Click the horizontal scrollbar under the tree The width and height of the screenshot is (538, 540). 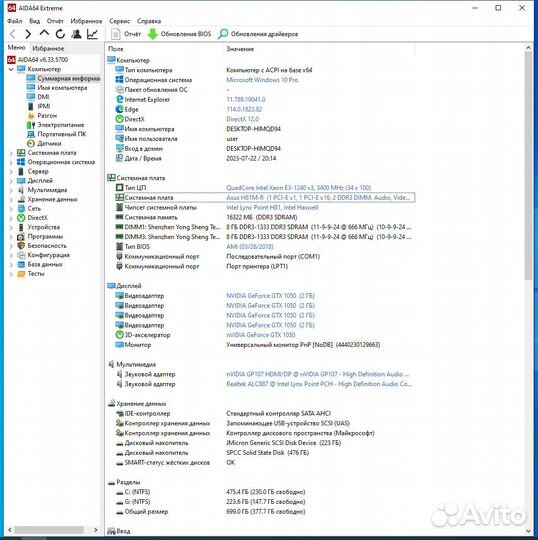(x=48, y=530)
